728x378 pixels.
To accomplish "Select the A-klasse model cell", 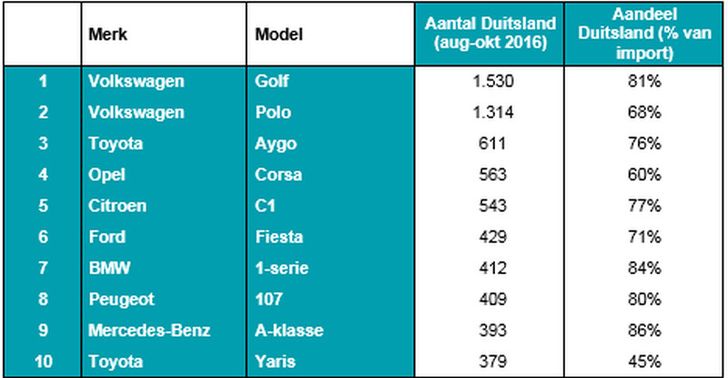I will pyautogui.click(x=330, y=330).
